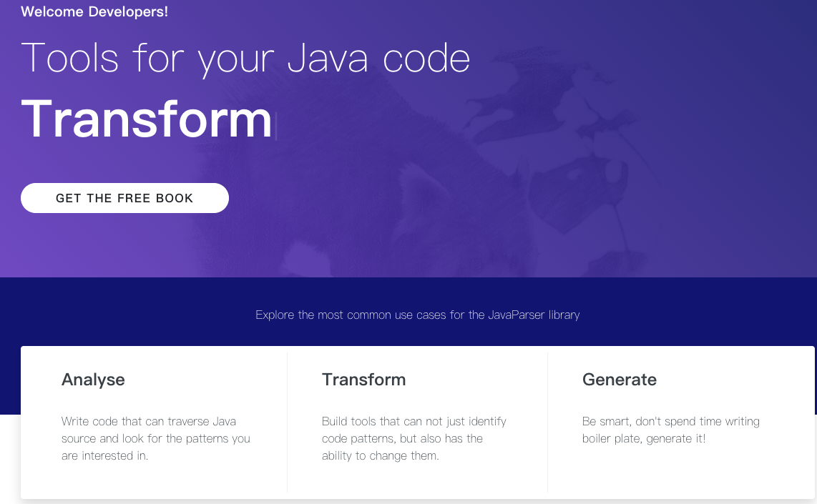Click the divider between Analyse and Transform cards
The height and width of the screenshot is (504, 817).
[x=287, y=422]
